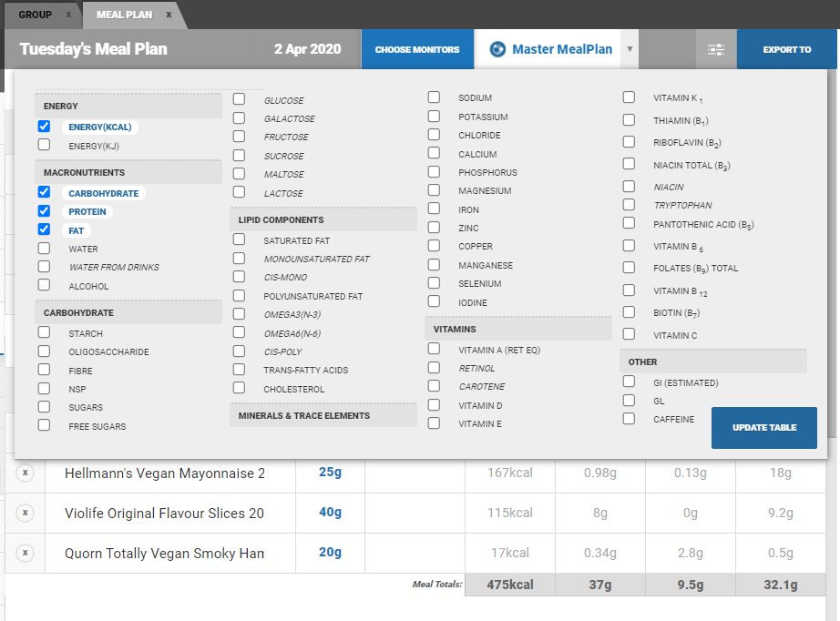Close the Meal Plan tab
This screenshot has height=621, width=840.
point(169,15)
